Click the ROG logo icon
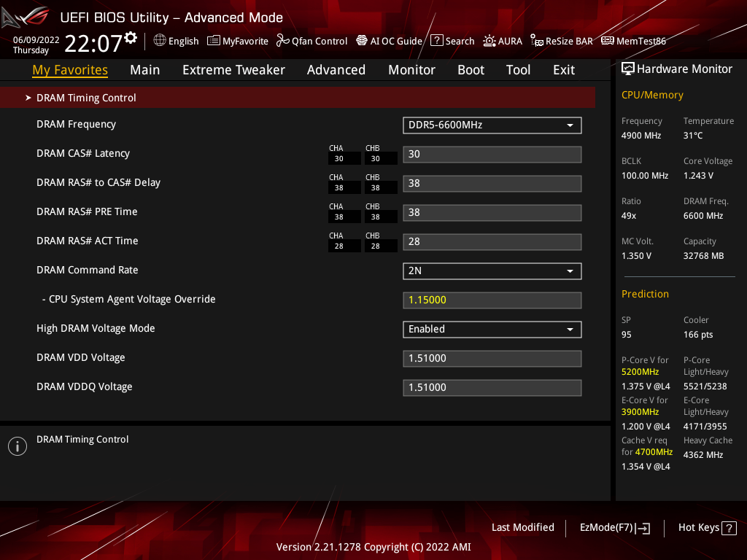Viewport: 747px width, 560px height. coord(26,17)
